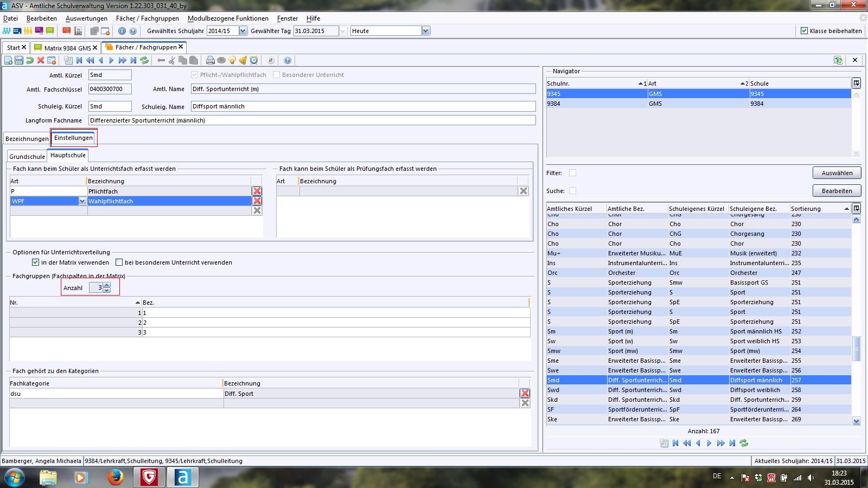868x488 pixels.
Task: Select the 'Diffsport weiblich' row
Action: click(699, 390)
